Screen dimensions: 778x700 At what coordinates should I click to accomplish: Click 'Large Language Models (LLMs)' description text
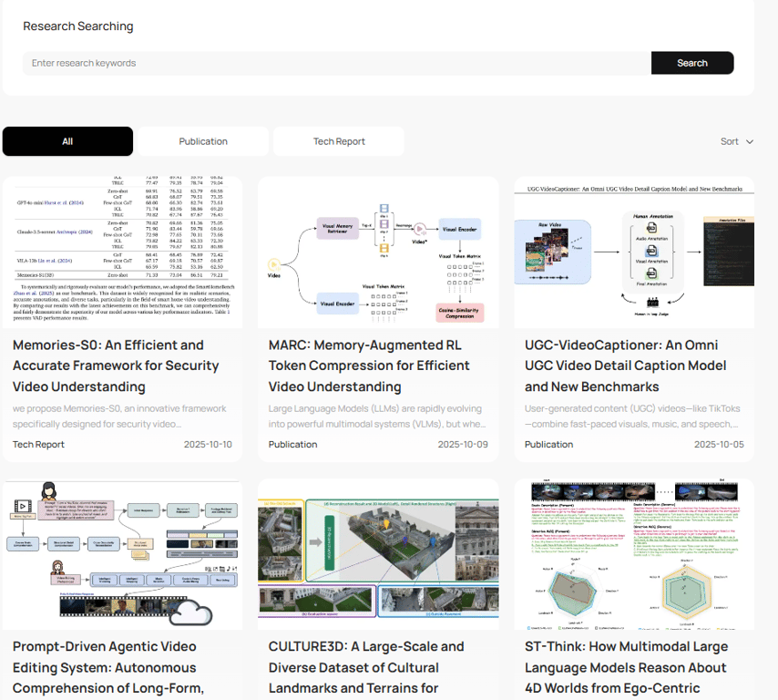point(377,416)
